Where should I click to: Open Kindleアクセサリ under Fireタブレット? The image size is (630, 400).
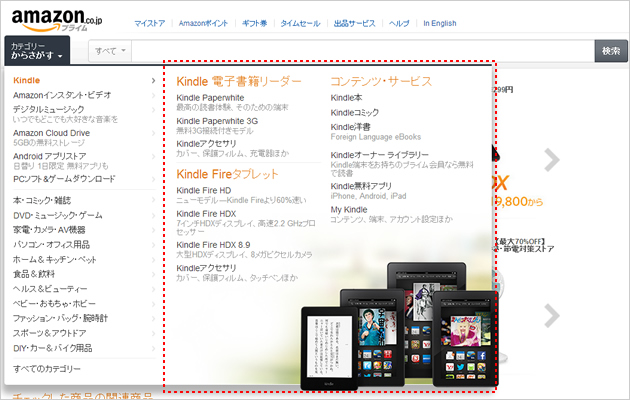click(x=207, y=268)
